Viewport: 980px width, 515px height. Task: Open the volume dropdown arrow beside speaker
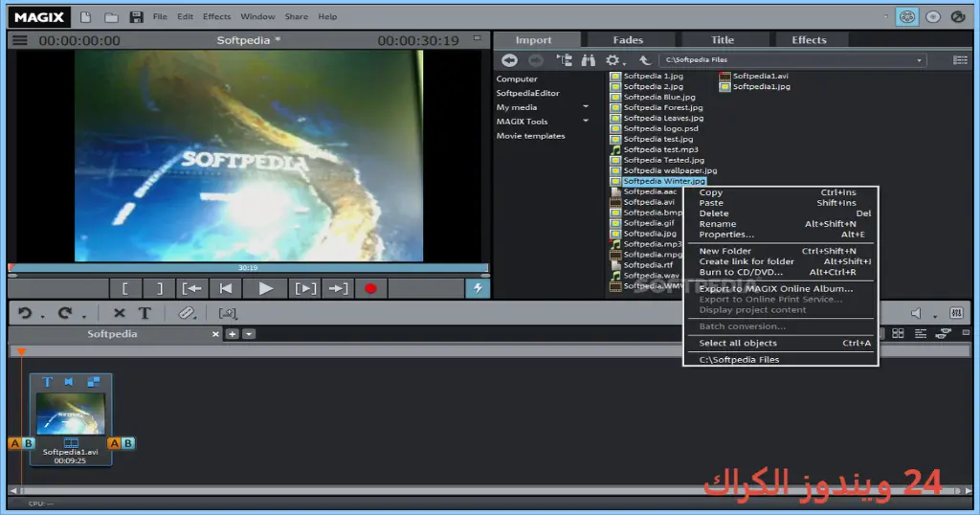click(x=934, y=316)
